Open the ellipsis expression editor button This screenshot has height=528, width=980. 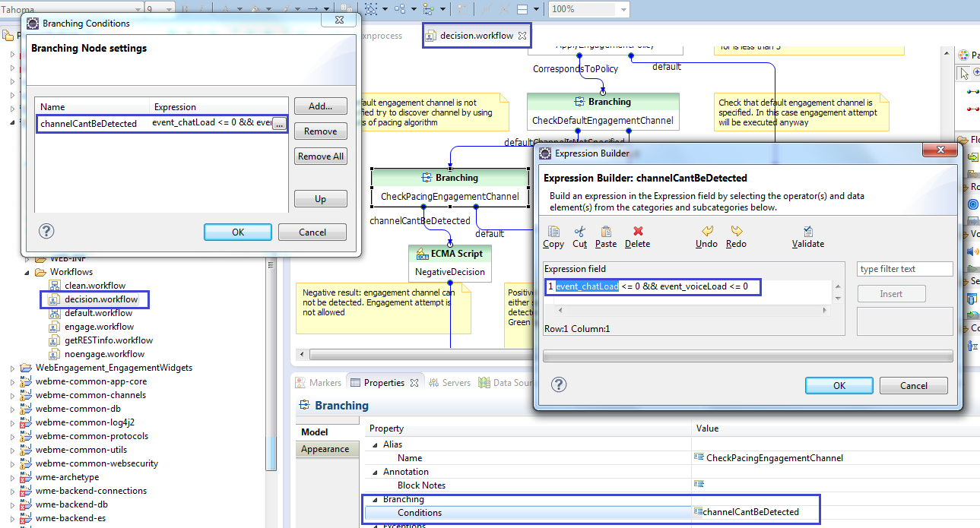click(279, 124)
